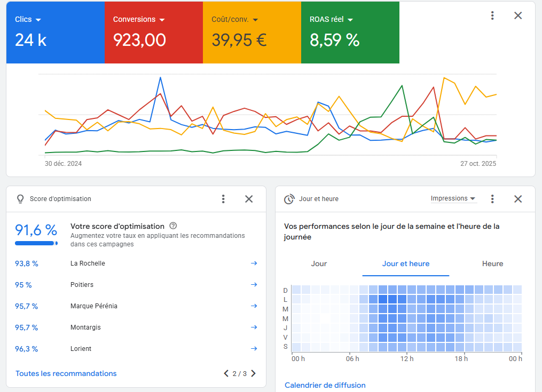The image size is (542, 392).
Task: Open the Clics metric dropdown
Action: coord(28,19)
